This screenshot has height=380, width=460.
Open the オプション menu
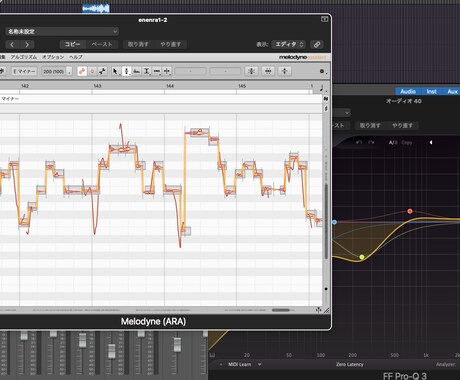[53, 57]
